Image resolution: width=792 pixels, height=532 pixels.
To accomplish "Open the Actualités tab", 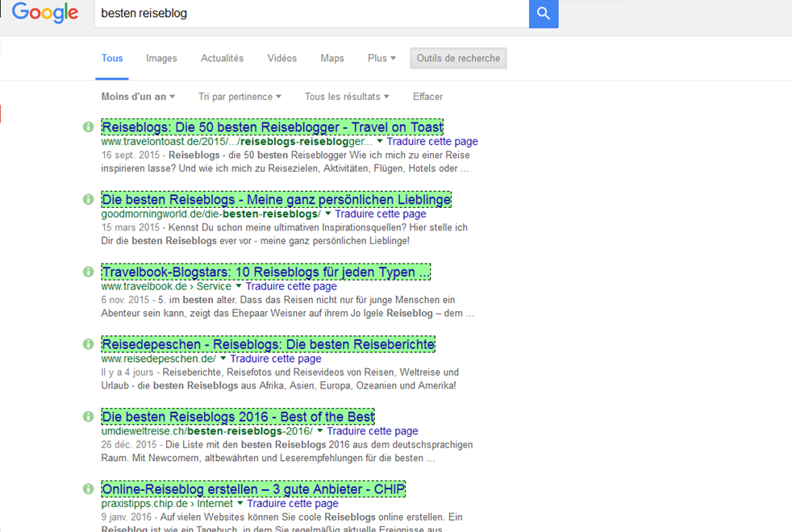I will pos(223,58).
